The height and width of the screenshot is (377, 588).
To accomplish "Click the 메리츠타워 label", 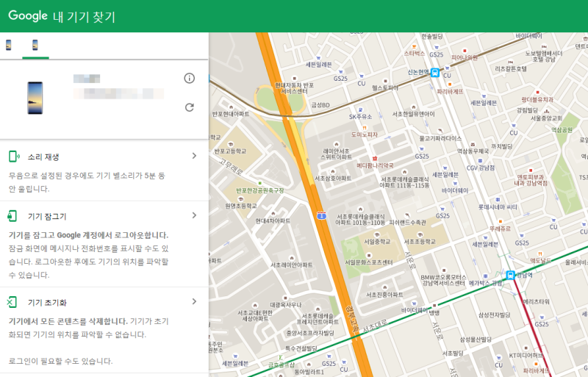I will tap(536, 301).
